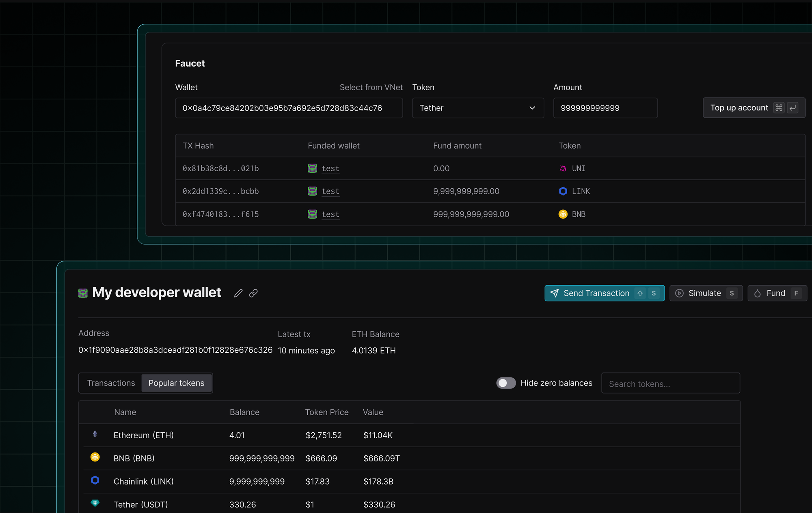Click the pencil icon to rename wallet

238,293
